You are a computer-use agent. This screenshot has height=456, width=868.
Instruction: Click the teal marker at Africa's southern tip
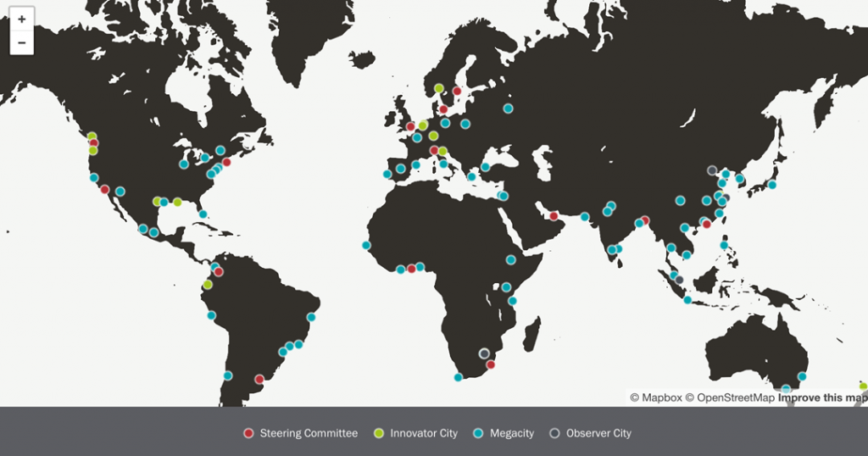pos(459,377)
